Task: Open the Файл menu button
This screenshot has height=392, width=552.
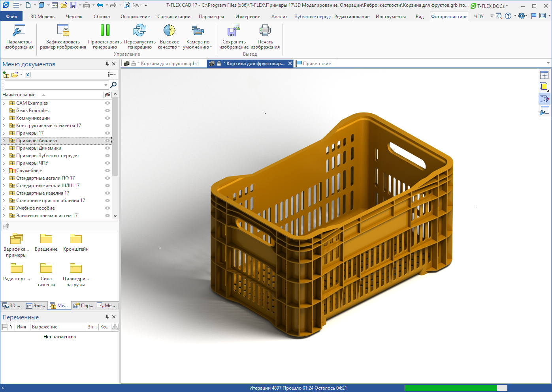Action: 11,17
